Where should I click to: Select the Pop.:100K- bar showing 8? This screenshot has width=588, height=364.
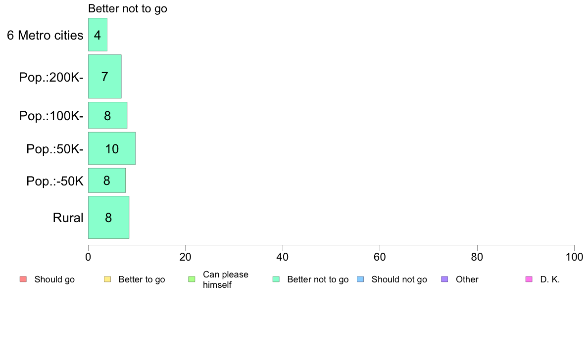(107, 115)
